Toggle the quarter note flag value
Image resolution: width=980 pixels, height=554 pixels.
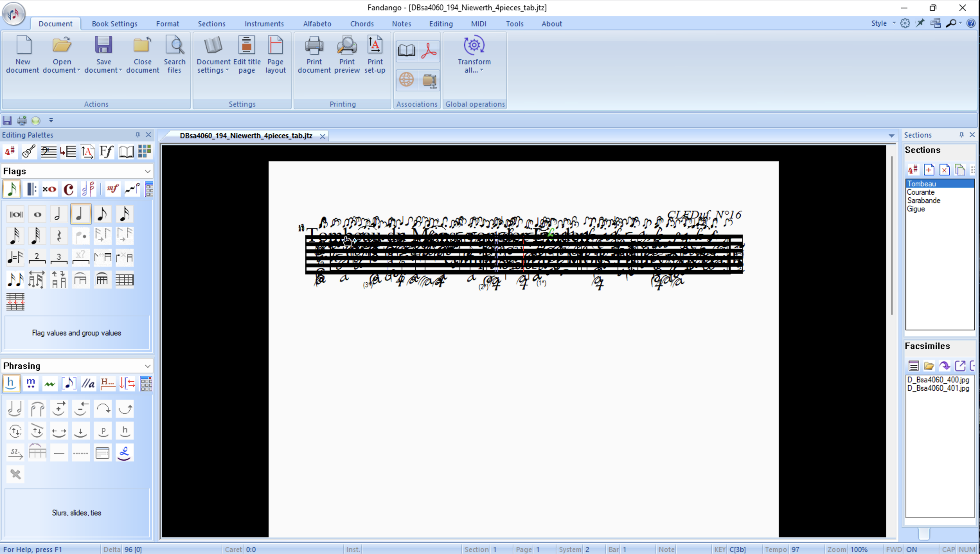[80, 214]
